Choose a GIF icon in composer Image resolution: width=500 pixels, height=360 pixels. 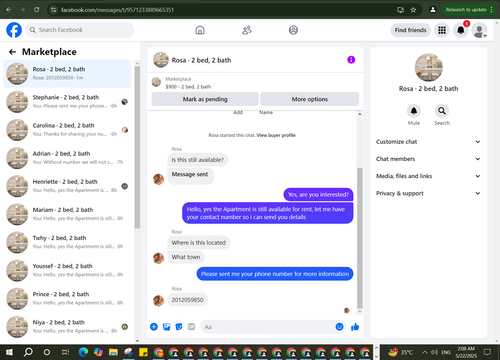click(x=191, y=327)
